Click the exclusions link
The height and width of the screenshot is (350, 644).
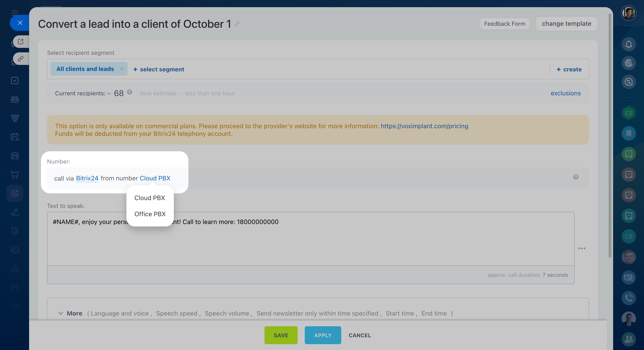pos(565,93)
